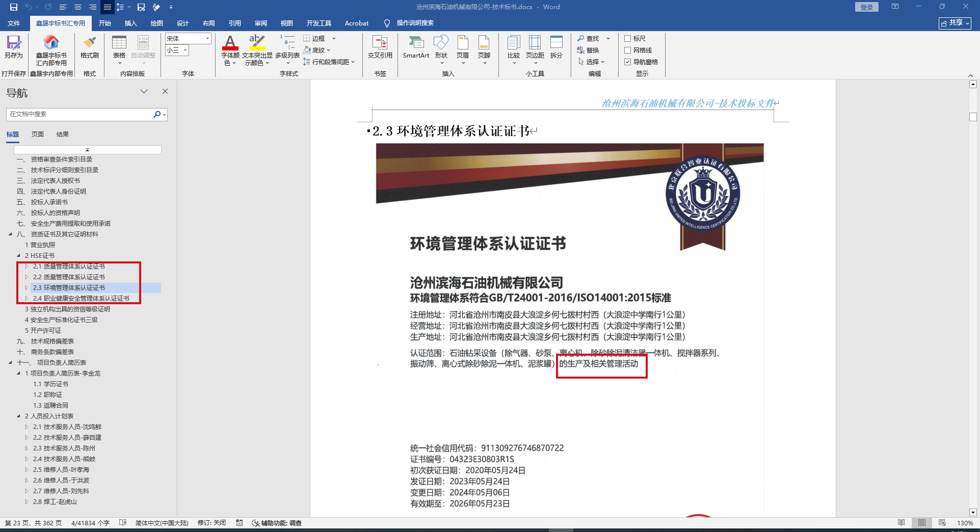This screenshot has width=980, height=532.
Task: Click the 鑫晟宇标书汇内部专用 house icon
Action: 51,49
